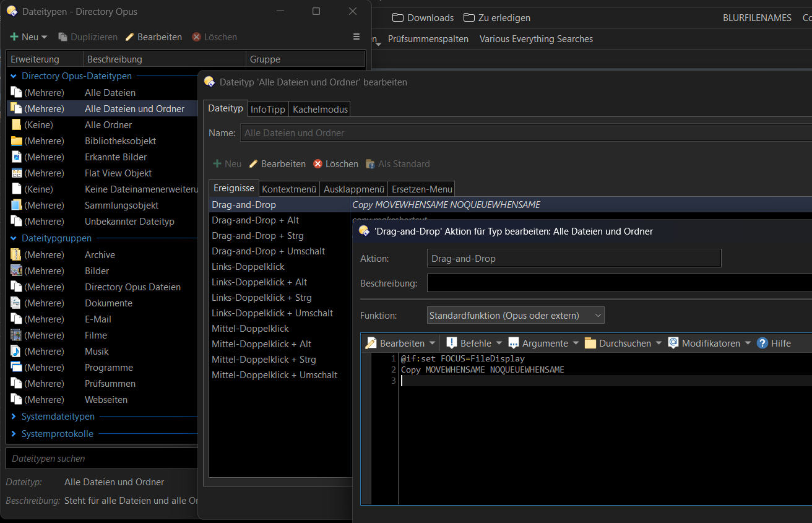Click Duplizieren in the Dateitypen toolbar
The height and width of the screenshot is (523, 812).
88,37
